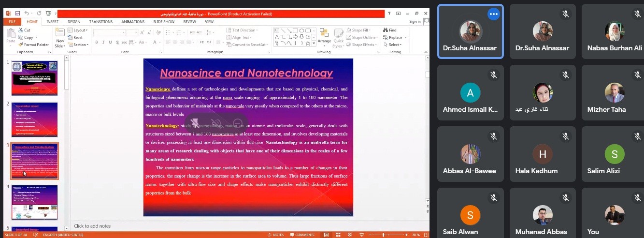Viewport: 644px width, 238px height.
Task: Open the Layout dropdown
Action: pos(77,30)
